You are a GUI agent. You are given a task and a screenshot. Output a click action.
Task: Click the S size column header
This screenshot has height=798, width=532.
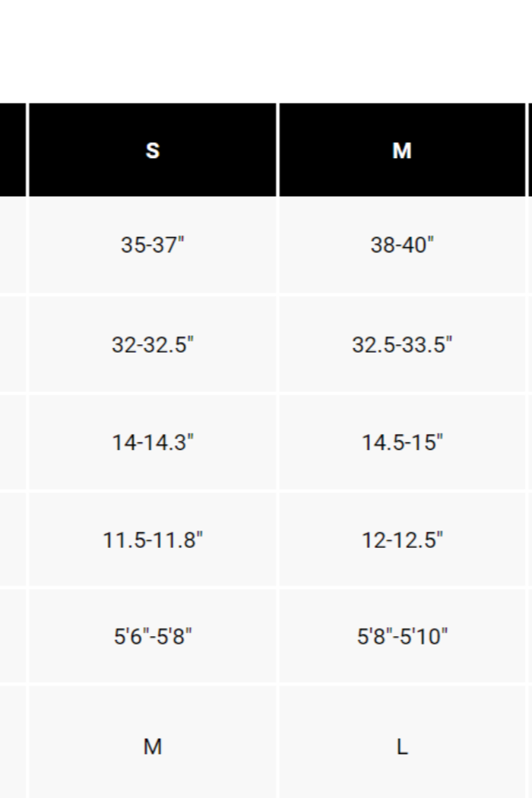coord(153,150)
